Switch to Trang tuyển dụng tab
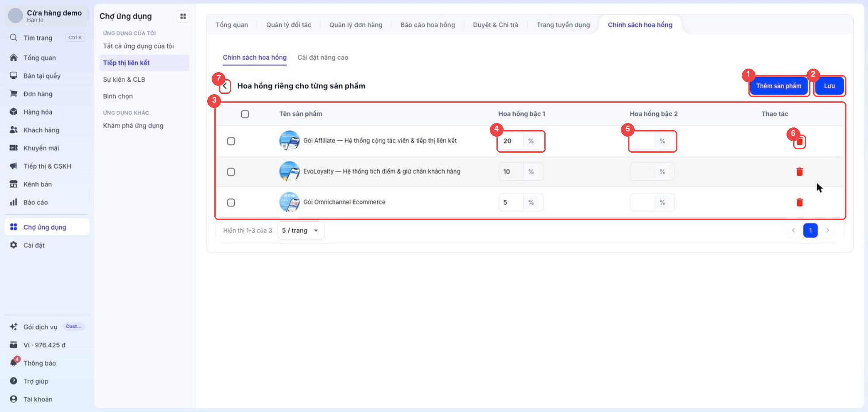 click(x=563, y=25)
